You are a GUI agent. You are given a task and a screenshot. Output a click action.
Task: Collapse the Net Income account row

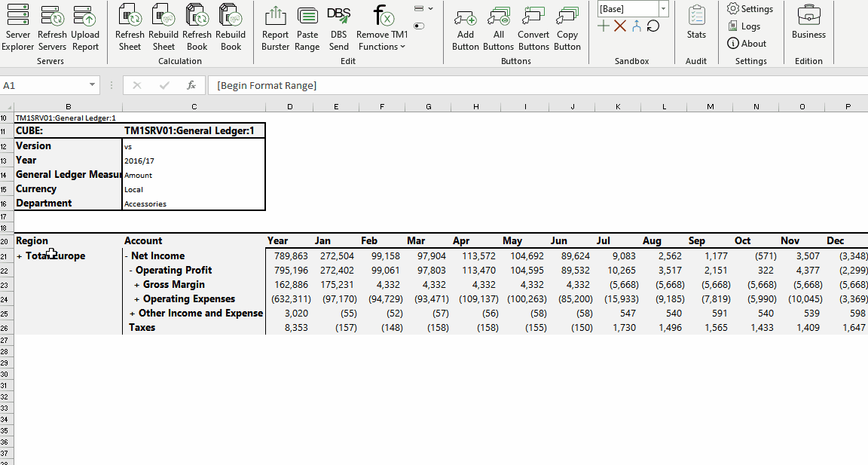click(126, 256)
